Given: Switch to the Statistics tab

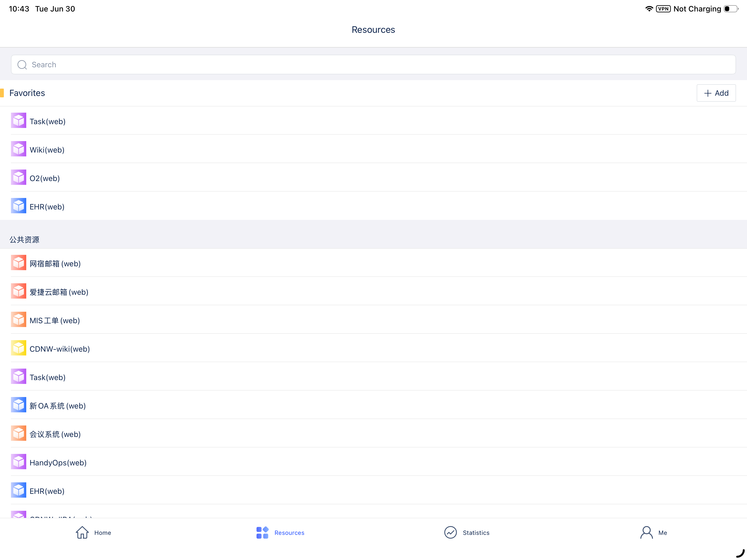Looking at the screenshot, I should [x=467, y=533].
